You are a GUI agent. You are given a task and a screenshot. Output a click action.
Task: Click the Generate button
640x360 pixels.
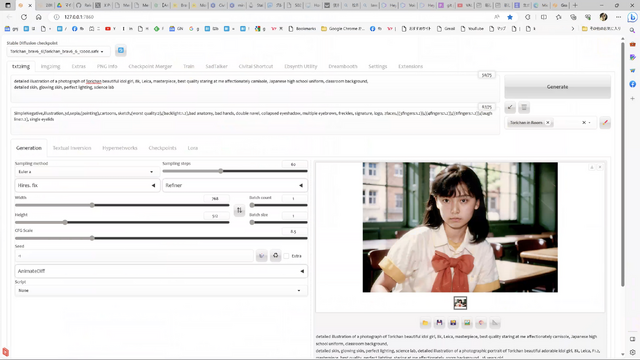(558, 87)
